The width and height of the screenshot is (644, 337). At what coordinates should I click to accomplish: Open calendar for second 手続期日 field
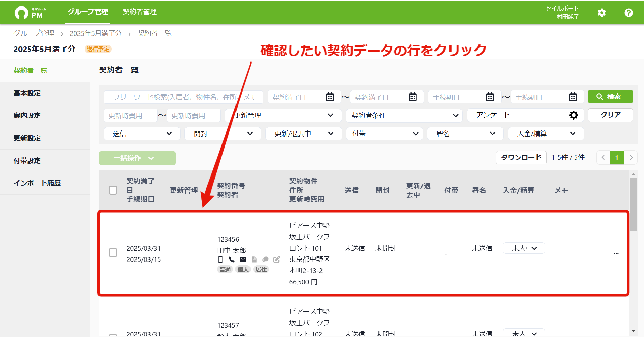coord(573,97)
